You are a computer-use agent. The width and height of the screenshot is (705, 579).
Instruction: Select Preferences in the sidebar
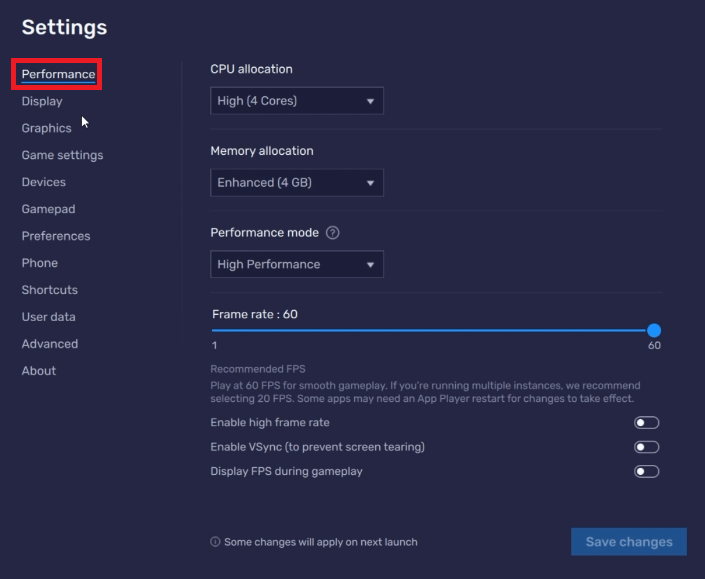coord(56,236)
